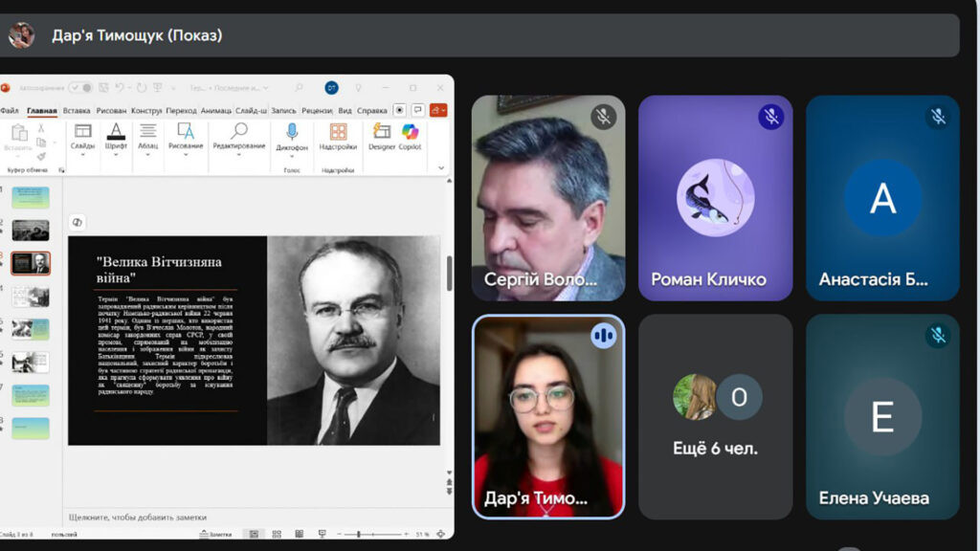
Task: Open the Слайды group in the ribbon
Action: click(x=82, y=140)
